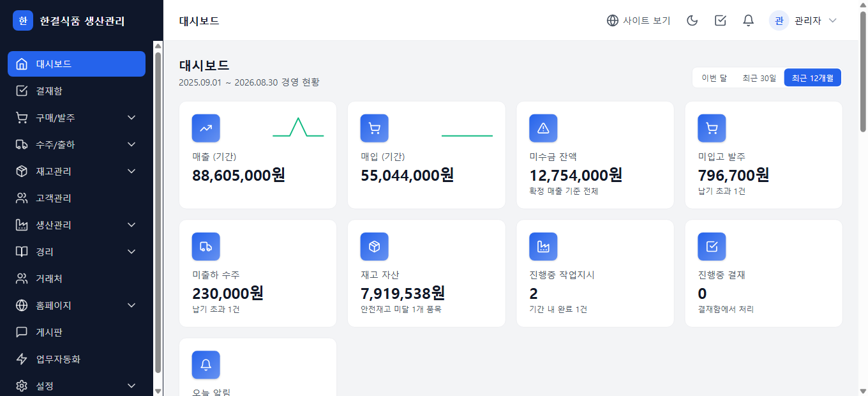Image resolution: width=868 pixels, height=396 pixels.
Task: Click the 매입 cart card icon
Action: [375, 128]
